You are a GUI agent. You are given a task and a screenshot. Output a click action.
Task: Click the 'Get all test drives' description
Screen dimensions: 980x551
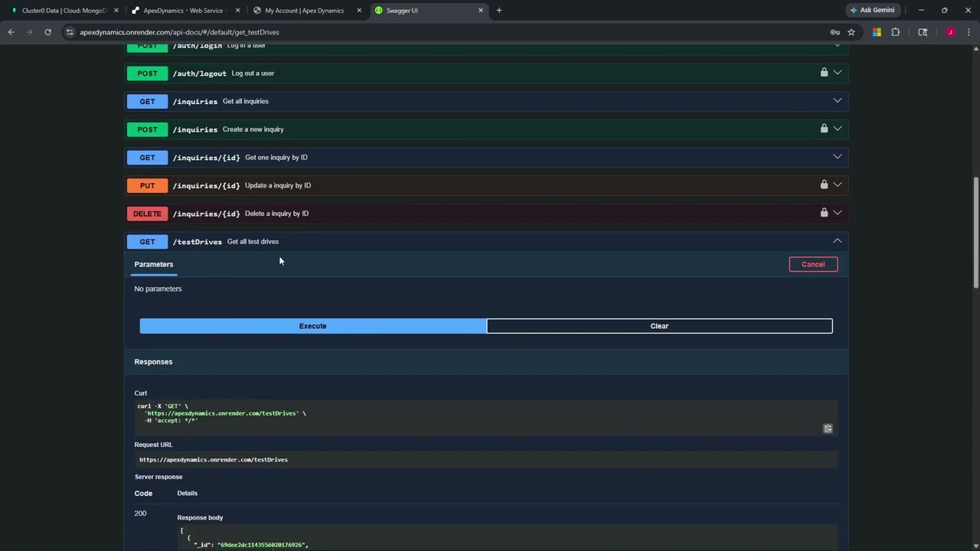click(253, 241)
